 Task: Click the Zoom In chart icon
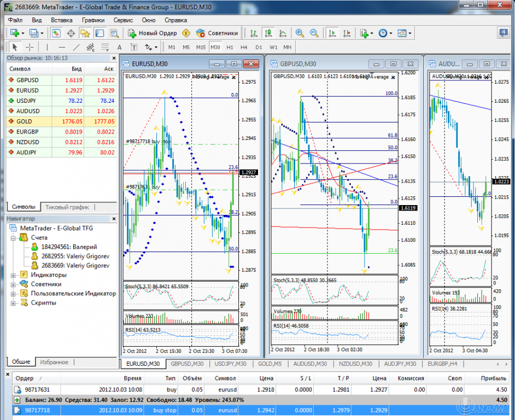(300, 32)
